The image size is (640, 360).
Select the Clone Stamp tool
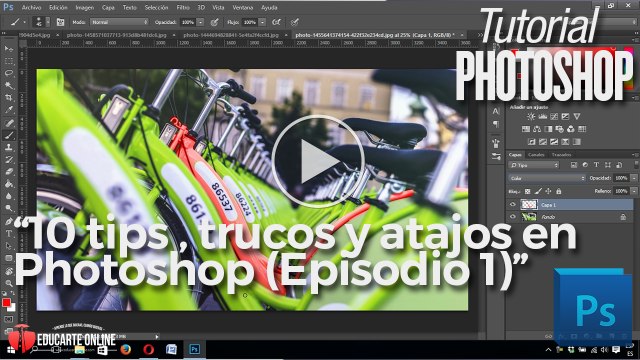tap(9, 147)
